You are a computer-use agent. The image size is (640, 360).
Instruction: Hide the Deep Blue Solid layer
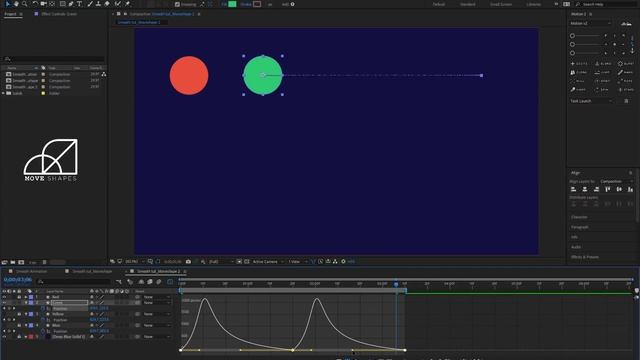point(4,337)
